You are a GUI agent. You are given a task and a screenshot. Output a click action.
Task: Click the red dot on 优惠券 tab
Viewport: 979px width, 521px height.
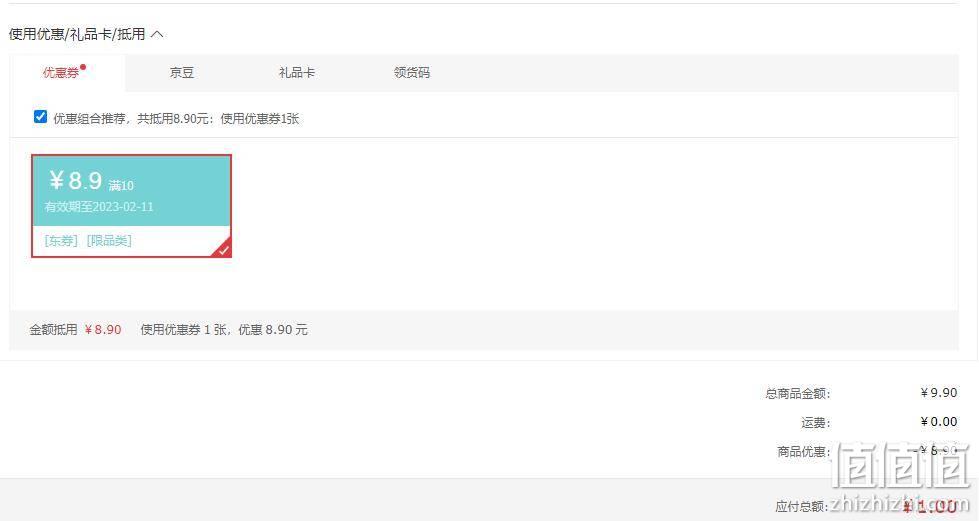pos(83,67)
